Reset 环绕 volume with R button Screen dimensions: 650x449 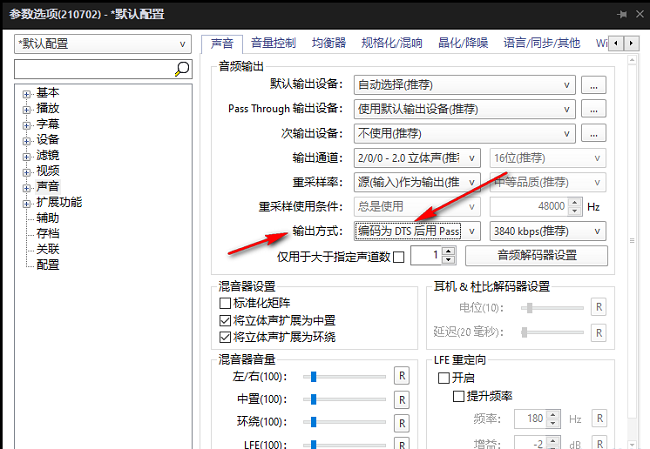(401, 422)
